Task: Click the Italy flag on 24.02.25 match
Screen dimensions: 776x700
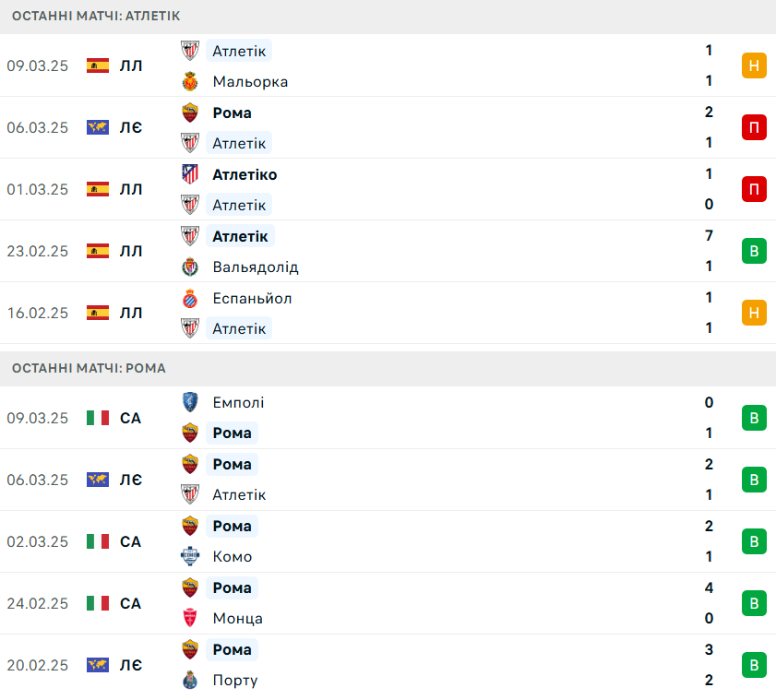Action: point(98,603)
